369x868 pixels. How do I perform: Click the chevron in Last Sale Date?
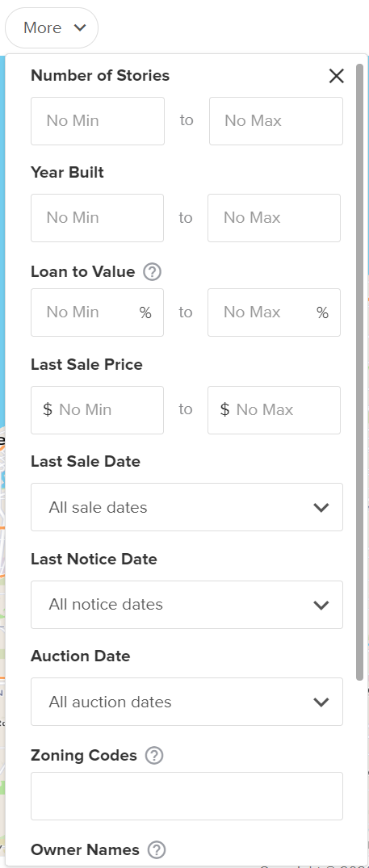(x=321, y=508)
